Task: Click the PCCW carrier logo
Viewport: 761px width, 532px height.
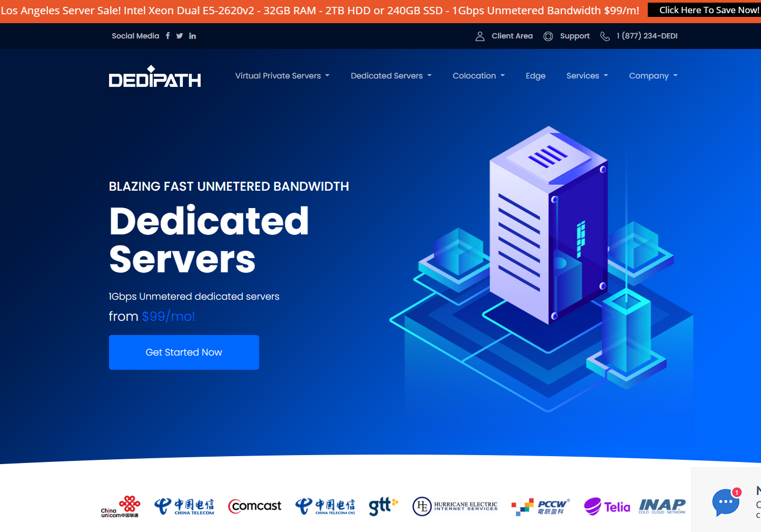Action: pyautogui.click(x=540, y=507)
